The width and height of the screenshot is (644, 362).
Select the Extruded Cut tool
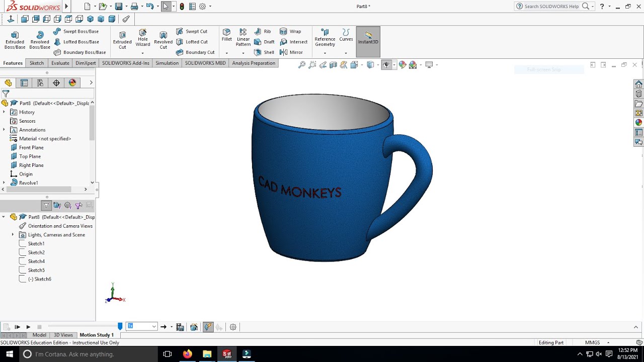tap(122, 40)
